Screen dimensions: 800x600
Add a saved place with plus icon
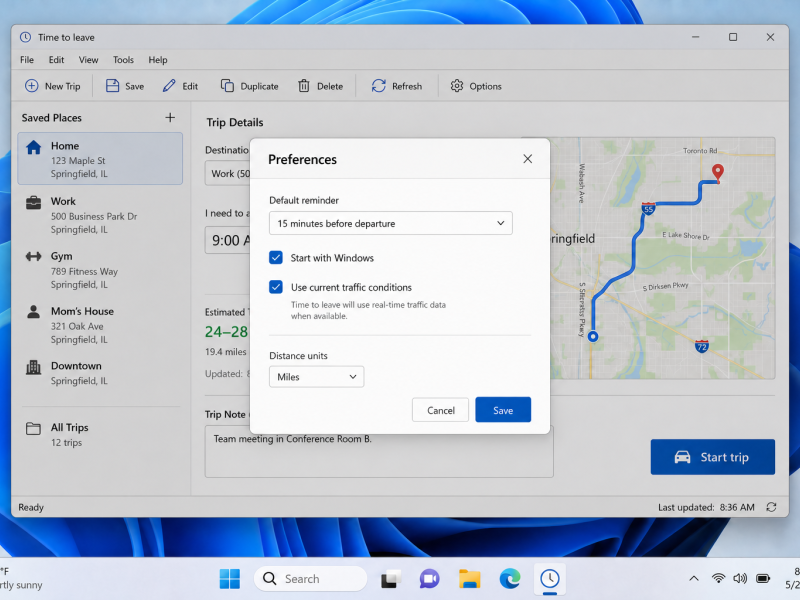[x=170, y=117]
